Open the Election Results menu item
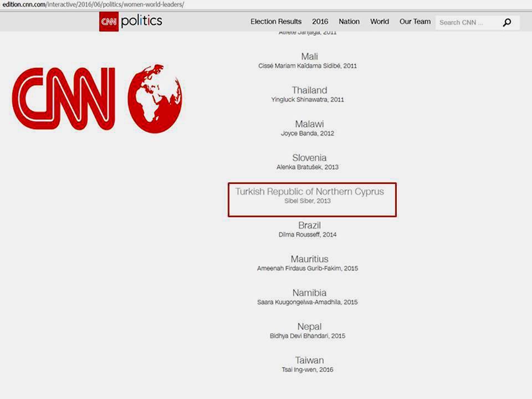Screen dimensions: 532x399 coord(276,22)
